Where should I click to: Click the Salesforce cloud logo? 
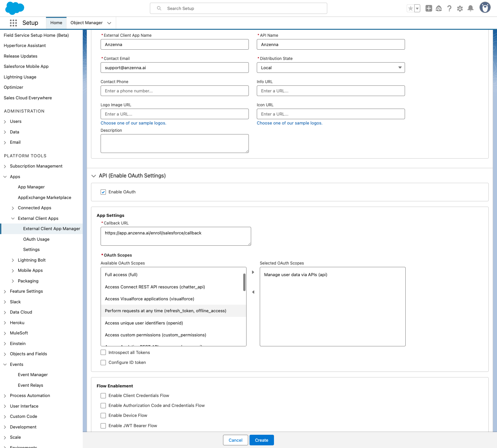click(x=15, y=8)
